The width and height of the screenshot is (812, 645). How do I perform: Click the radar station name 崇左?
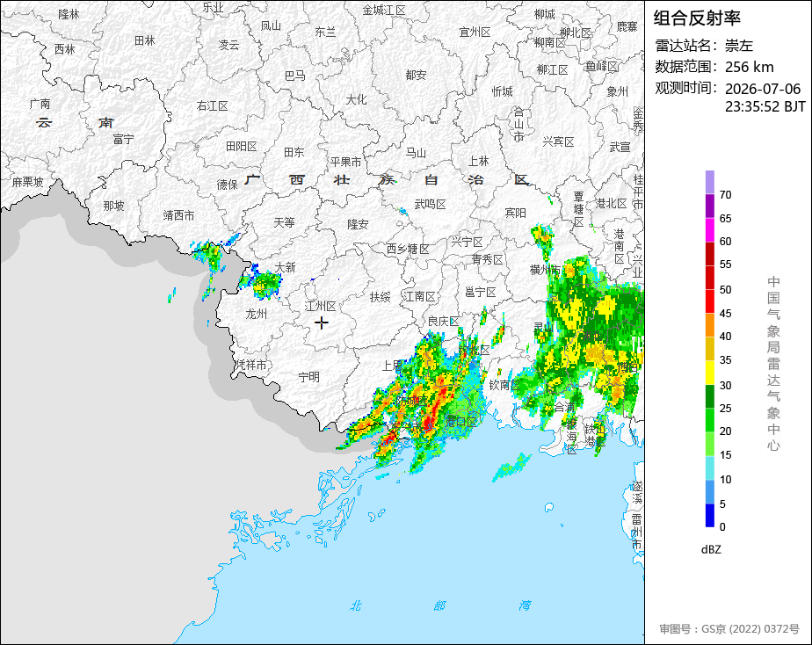[x=739, y=46]
